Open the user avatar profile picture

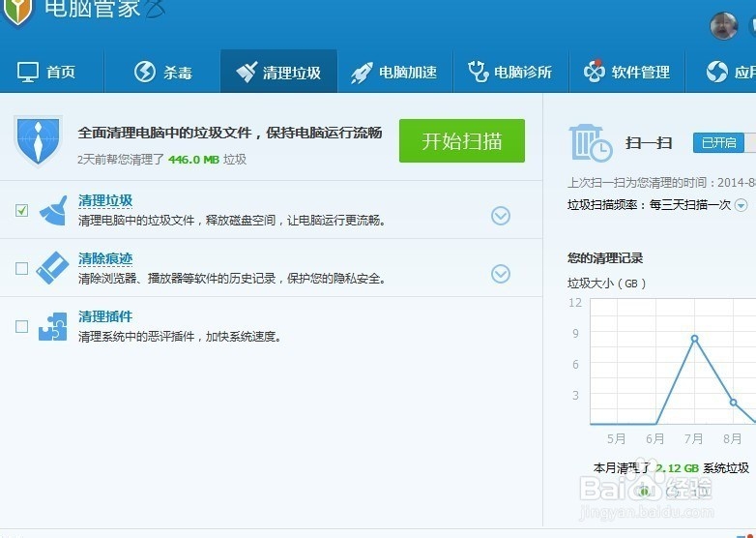coord(724,25)
